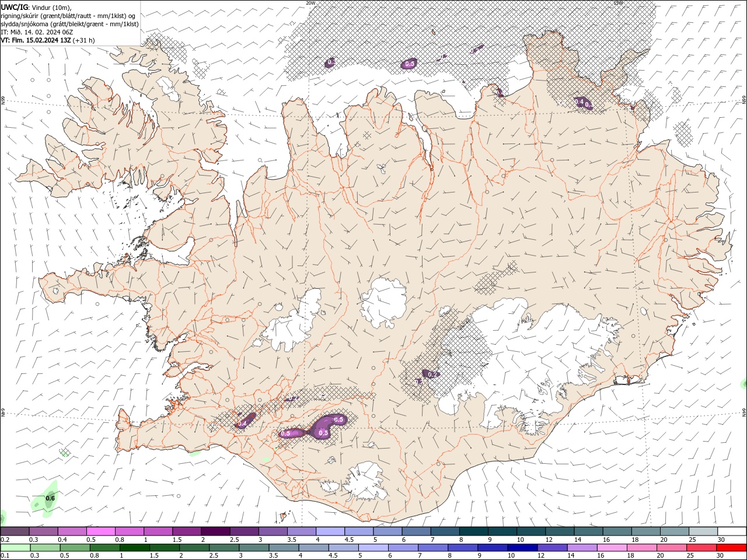Click the '0.1' label under the rain scale
The image size is (747, 560).
coord(5,555)
